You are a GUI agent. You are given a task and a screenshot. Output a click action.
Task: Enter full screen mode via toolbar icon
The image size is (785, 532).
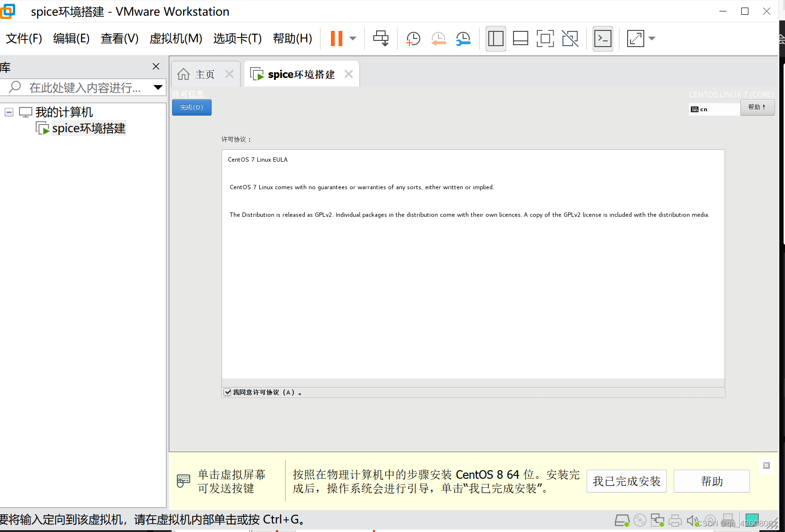545,39
